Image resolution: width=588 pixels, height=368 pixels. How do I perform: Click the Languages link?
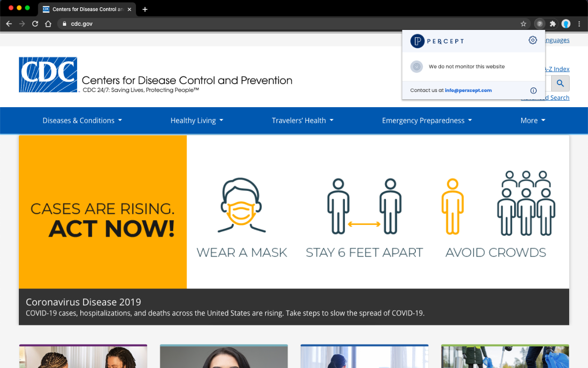(x=557, y=40)
